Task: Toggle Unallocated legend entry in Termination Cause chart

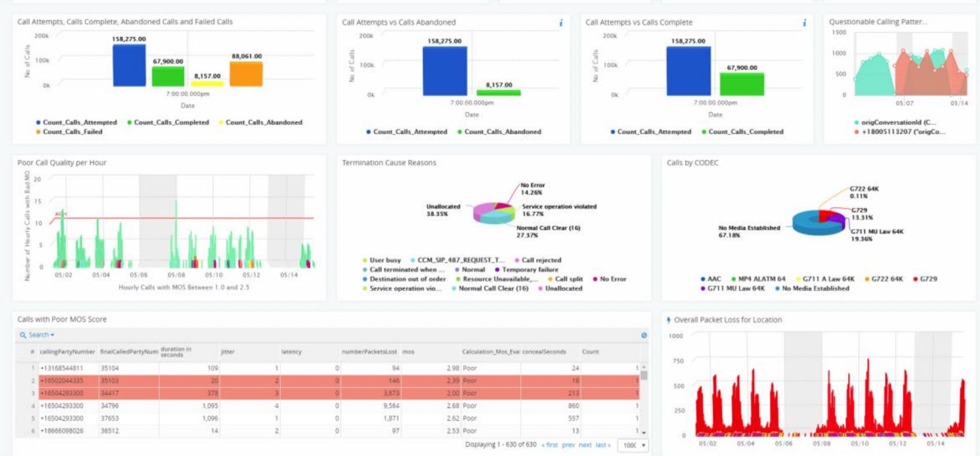Action: point(563,289)
